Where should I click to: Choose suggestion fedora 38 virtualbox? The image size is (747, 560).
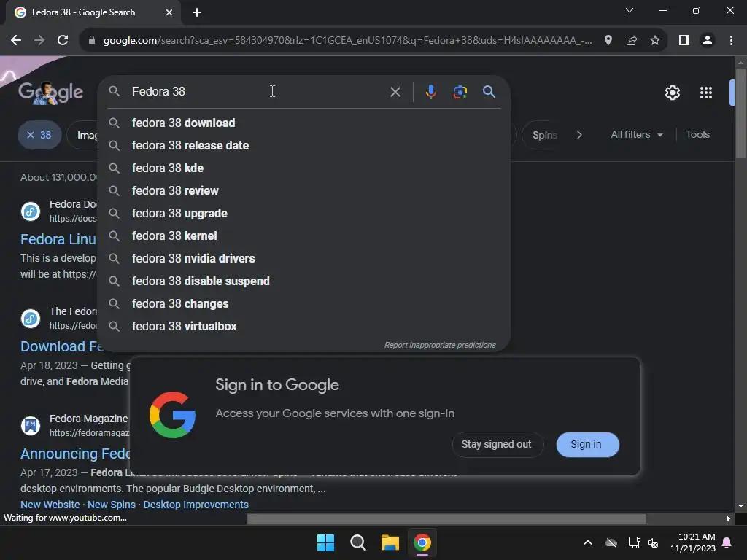tap(304, 326)
